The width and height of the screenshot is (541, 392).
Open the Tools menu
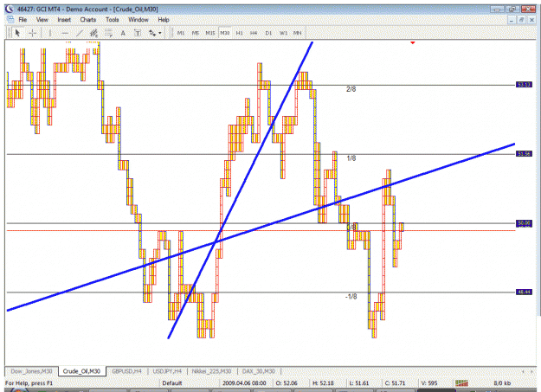tap(113, 20)
